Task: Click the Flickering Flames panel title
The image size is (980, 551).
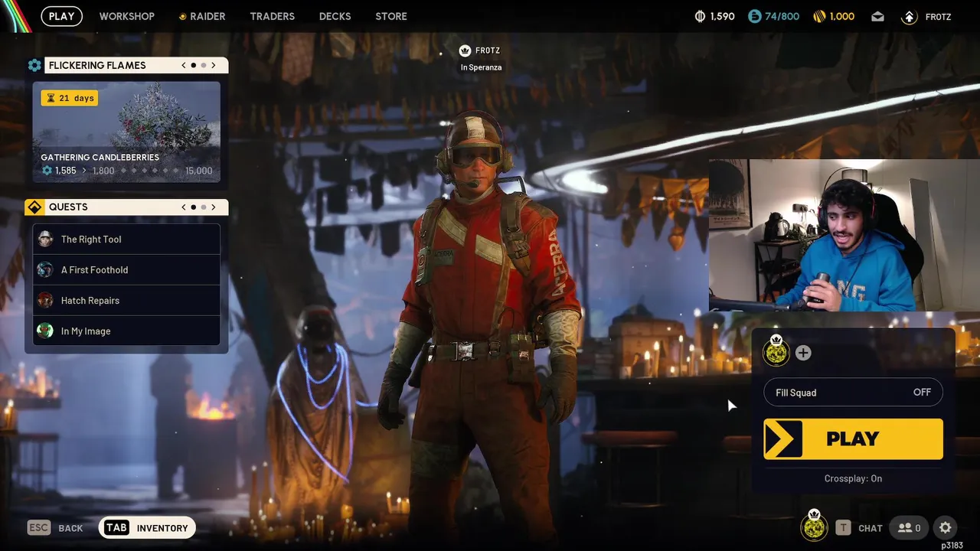Action: 97,65
